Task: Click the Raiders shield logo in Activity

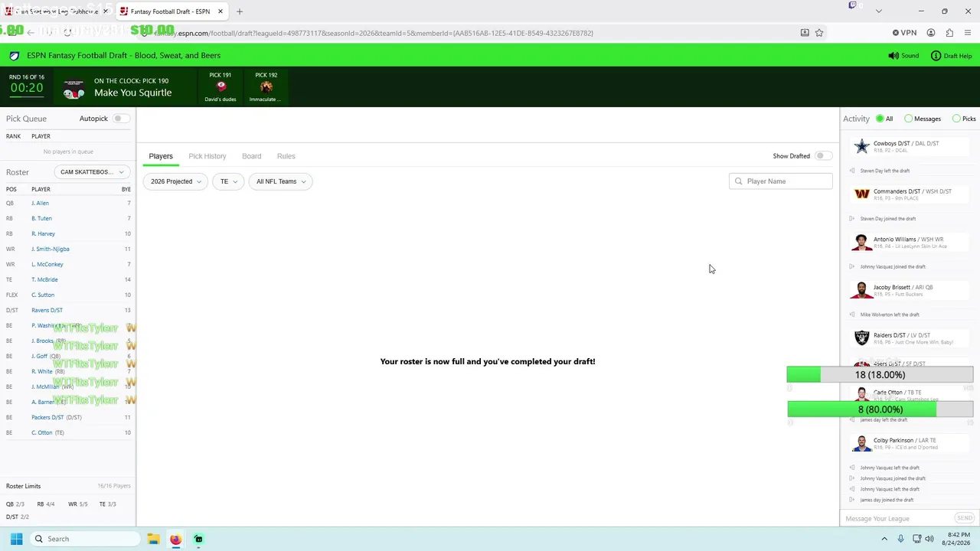Action: [x=862, y=338]
